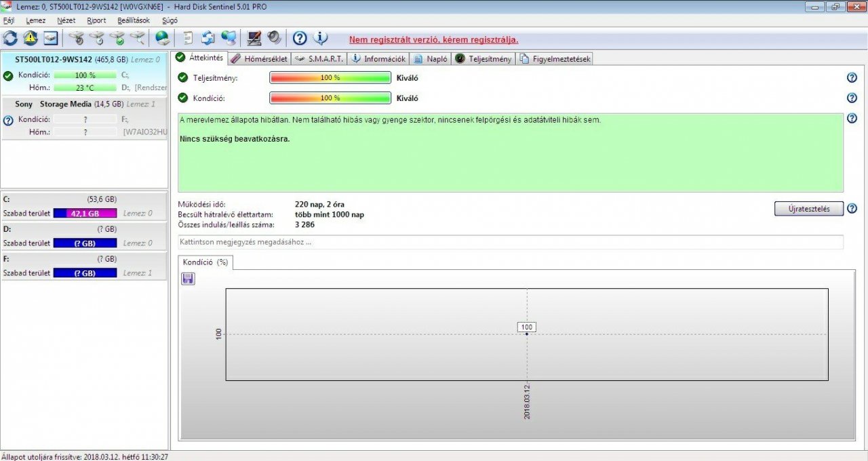
Task: Click help icon beside Kondíció bar row
Action: [852, 98]
